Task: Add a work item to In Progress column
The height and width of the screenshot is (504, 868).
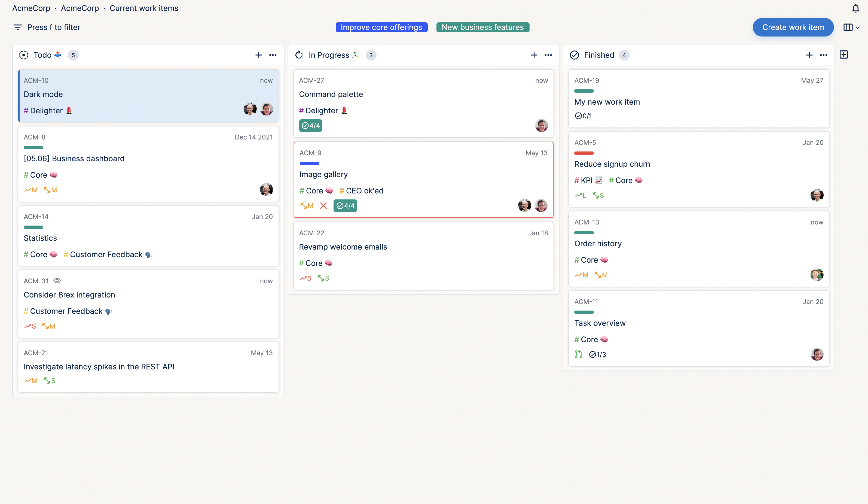Action: [534, 55]
